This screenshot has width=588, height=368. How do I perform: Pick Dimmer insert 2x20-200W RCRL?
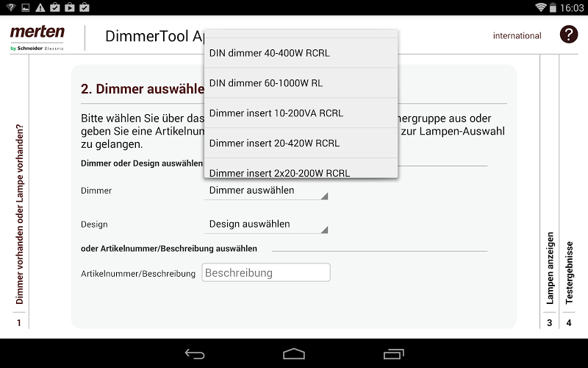301,168
